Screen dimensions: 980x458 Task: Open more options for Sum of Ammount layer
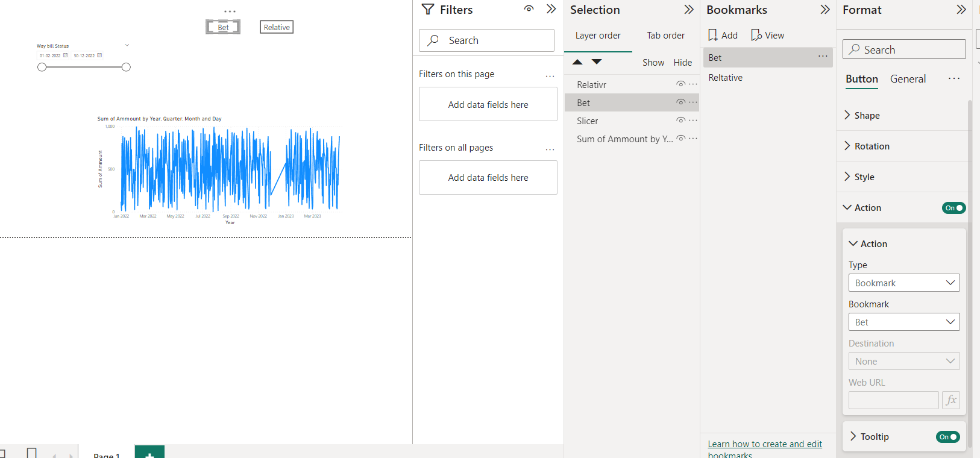[693, 139]
